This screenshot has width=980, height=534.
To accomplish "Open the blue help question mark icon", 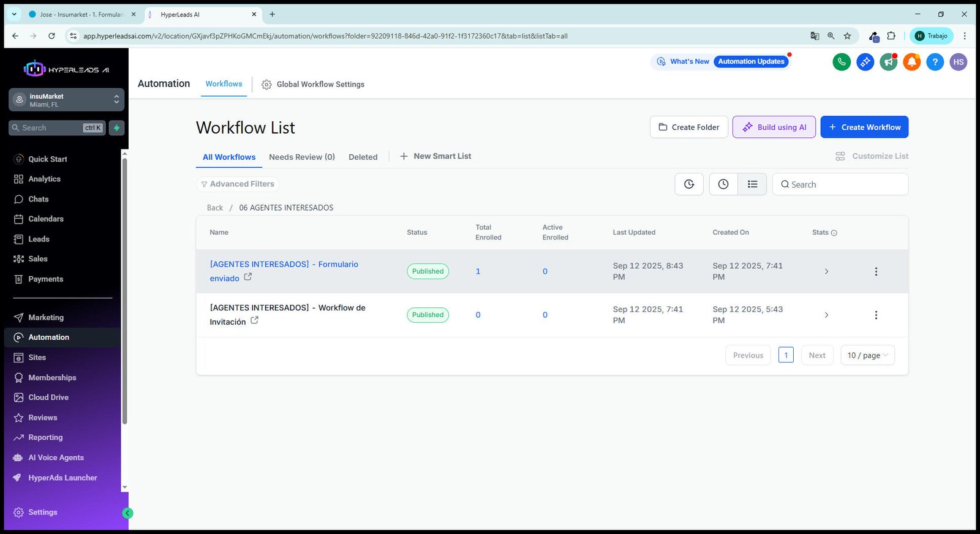I will (x=935, y=62).
